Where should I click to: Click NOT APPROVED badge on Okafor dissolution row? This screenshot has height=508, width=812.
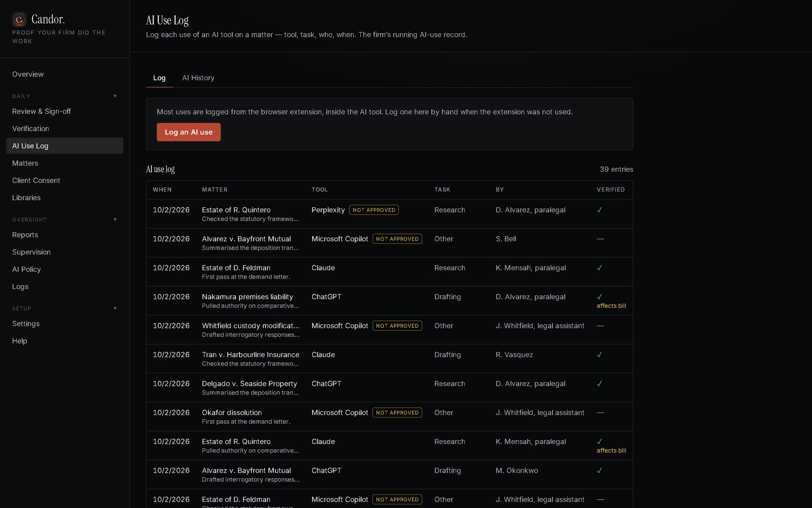coord(397,412)
